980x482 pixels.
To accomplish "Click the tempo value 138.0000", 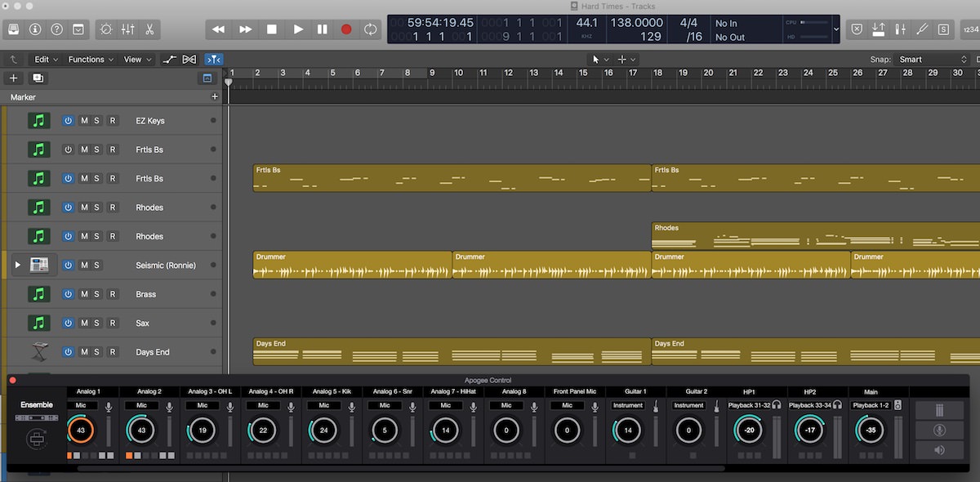I will pyautogui.click(x=637, y=23).
